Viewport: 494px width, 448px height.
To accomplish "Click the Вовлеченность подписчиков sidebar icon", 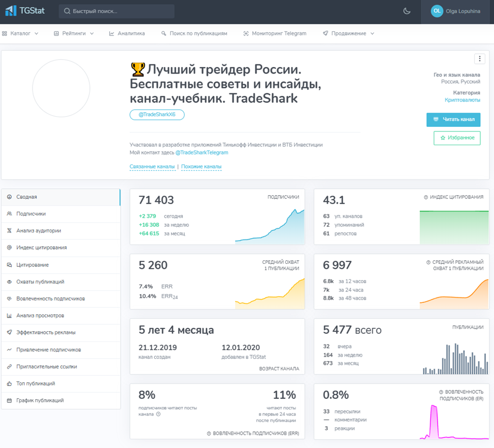I will coord(10,298).
